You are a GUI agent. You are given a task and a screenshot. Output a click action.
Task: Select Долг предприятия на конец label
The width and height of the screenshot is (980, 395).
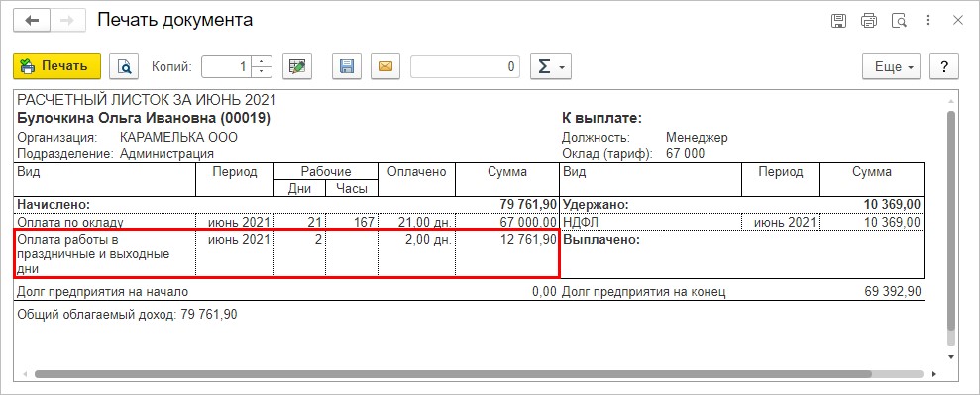tap(644, 291)
